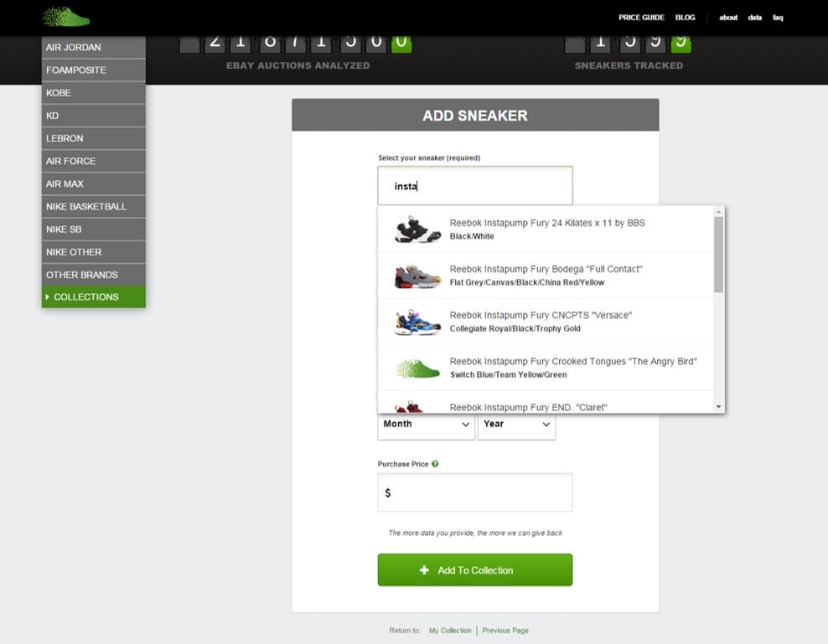The height and width of the screenshot is (644, 828).
Task: Click suggestion list scrollbar thumb
Action: click(x=719, y=255)
